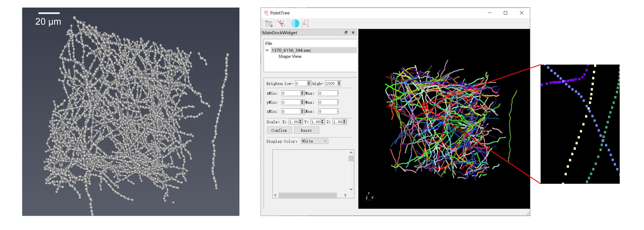This screenshot has height=230, width=644.
Task: Click the log box vertical scrollbar down arrow
Action: (351, 190)
